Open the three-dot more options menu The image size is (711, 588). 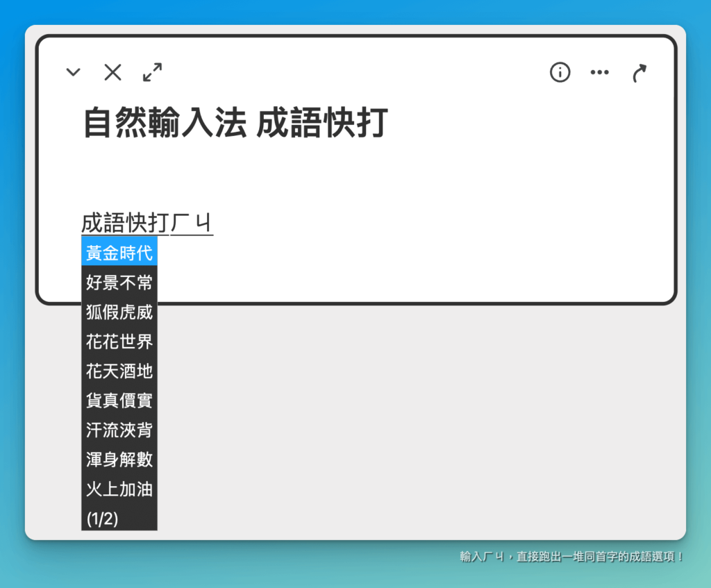click(599, 72)
